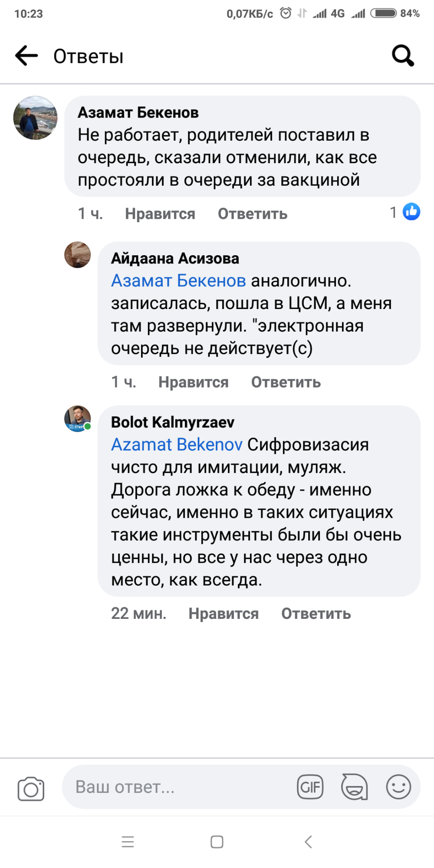434x868 pixels.
Task: Open the emoji smiley picker
Action: tap(398, 787)
